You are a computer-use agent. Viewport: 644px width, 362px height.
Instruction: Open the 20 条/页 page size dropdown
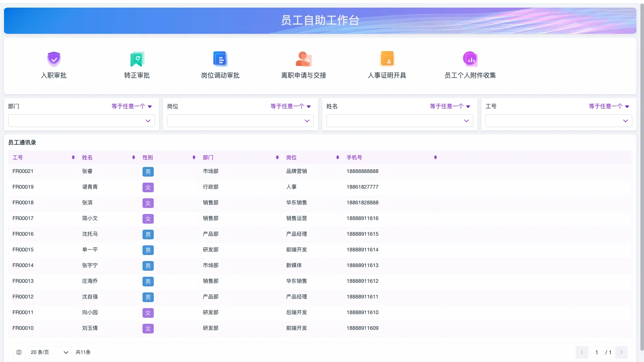(x=48, y=352)
